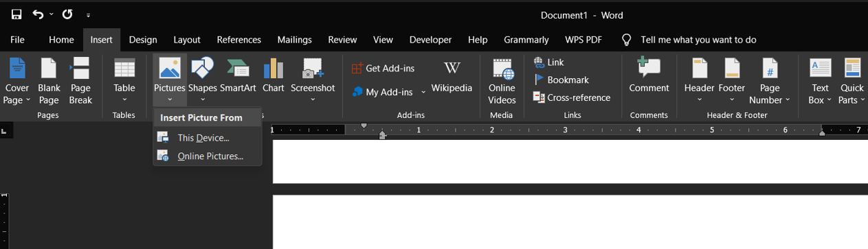Open the WPS PDF tab
Viewport: 868px width, 249px height.
[x=583, y=40]
